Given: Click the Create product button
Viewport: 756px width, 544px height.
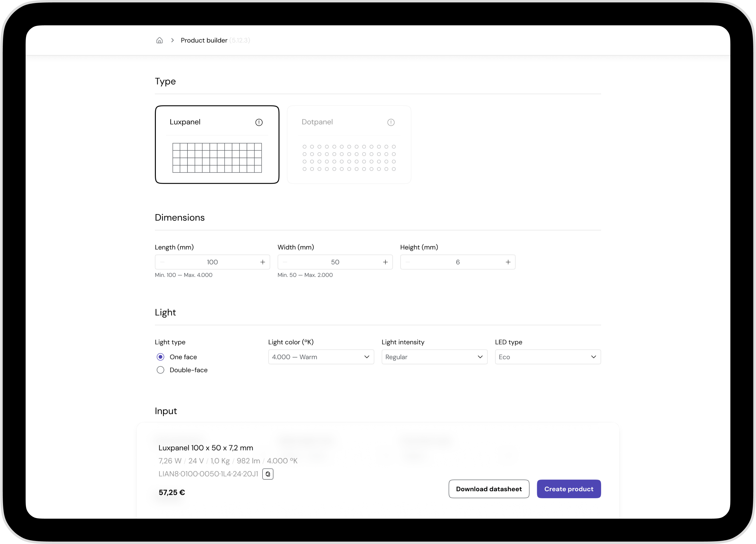Looking at the screenshot, I should click(x=568, y=489).
